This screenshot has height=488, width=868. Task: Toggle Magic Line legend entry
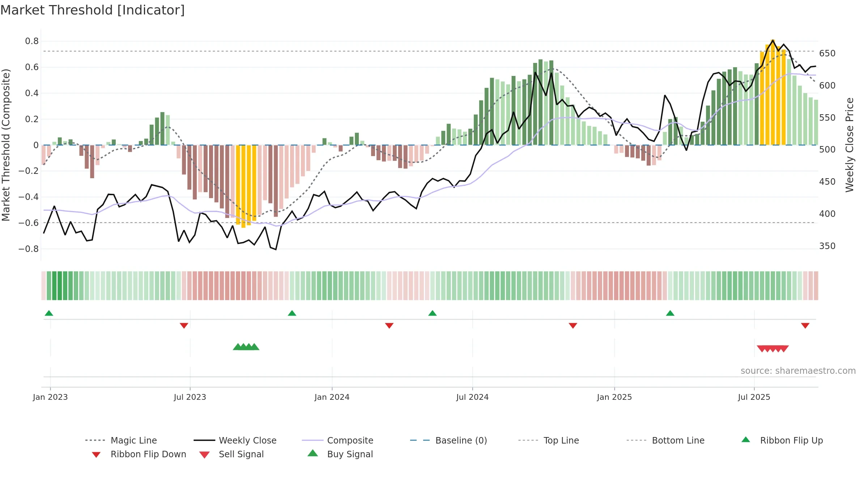(121, 440)
